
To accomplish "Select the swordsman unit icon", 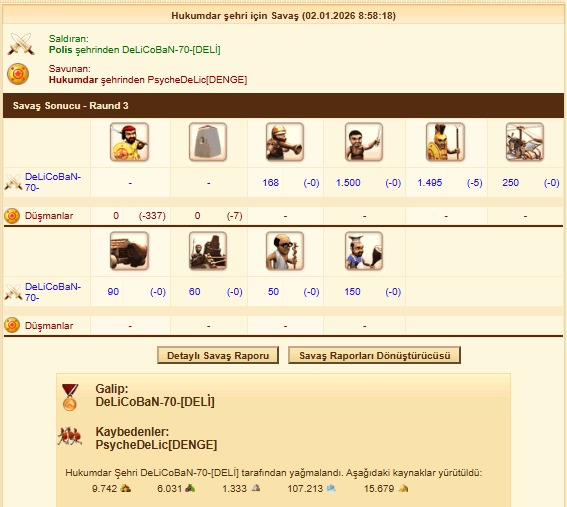I will (x=364, y=142).
